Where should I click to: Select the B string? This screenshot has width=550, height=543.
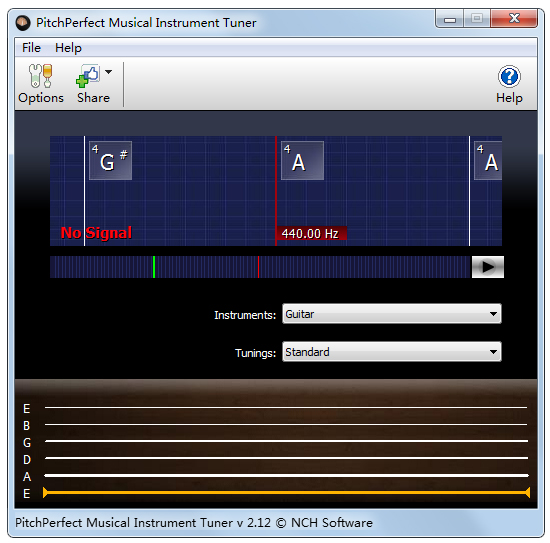[x=286, y=424]
